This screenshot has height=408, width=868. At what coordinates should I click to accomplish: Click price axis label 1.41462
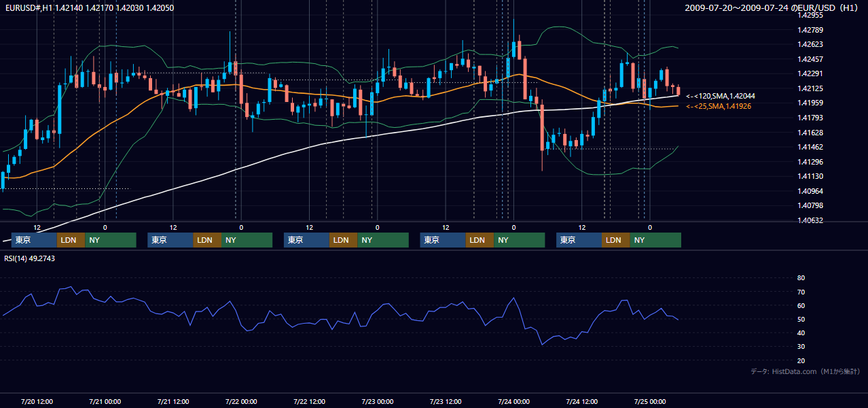(810, 147)
